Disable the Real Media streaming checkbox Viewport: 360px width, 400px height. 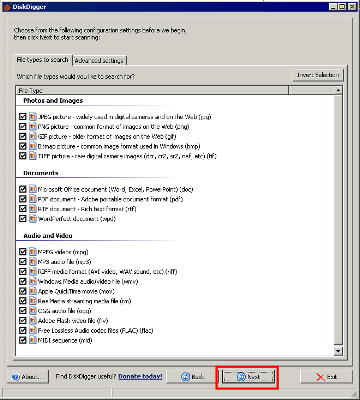pyautogui.click(x=22, y=301)
